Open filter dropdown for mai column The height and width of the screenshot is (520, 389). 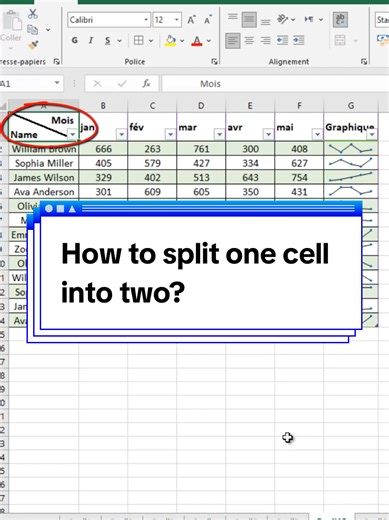point(317,134)
